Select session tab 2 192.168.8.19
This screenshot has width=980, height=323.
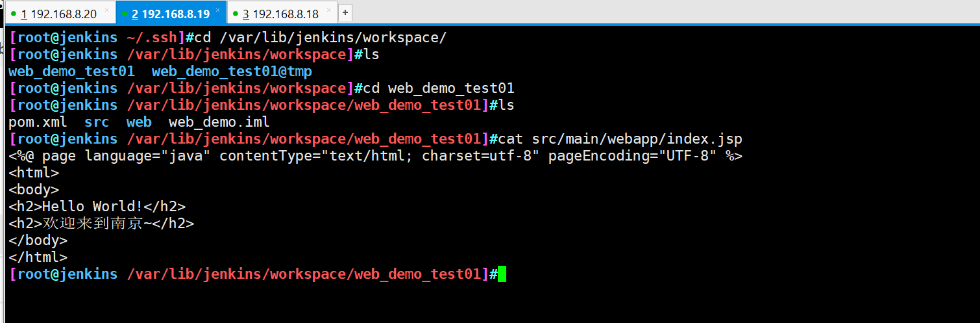point(170,14)
